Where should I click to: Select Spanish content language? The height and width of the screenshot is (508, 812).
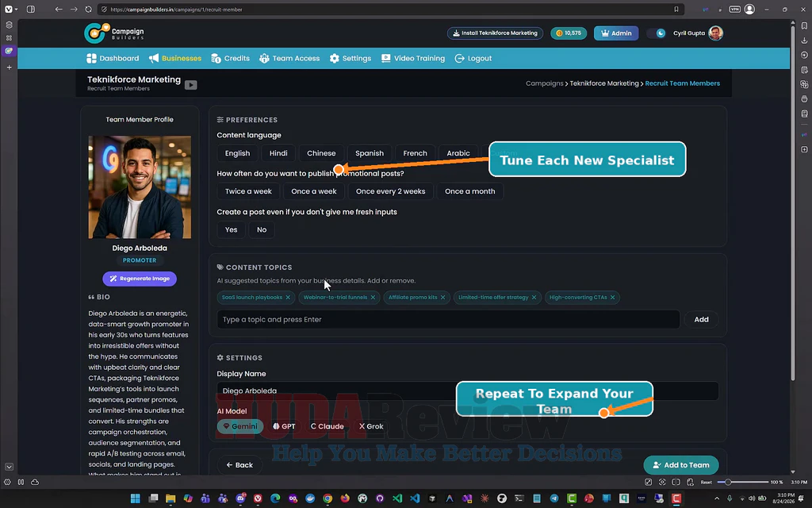click(370, 153)
